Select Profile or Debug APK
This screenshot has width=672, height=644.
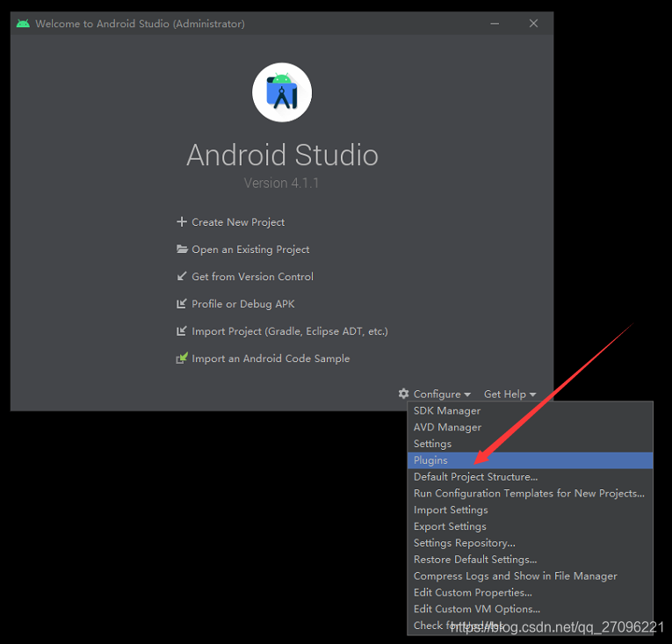coord(243,304)
